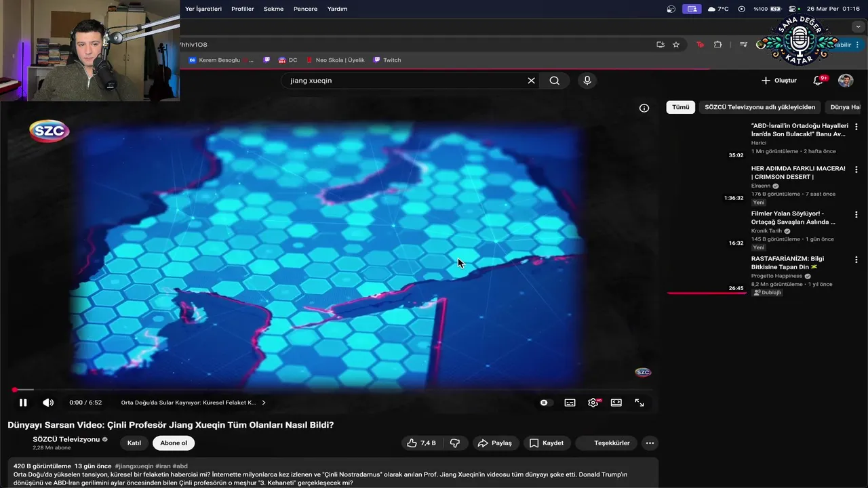The height and width of the screenshot is (488, 868).
Task: Open 'RASTAFARİANİZM: Bilgi Bitkisine Tapan Din' video
Action: click(x=788, y=263)
